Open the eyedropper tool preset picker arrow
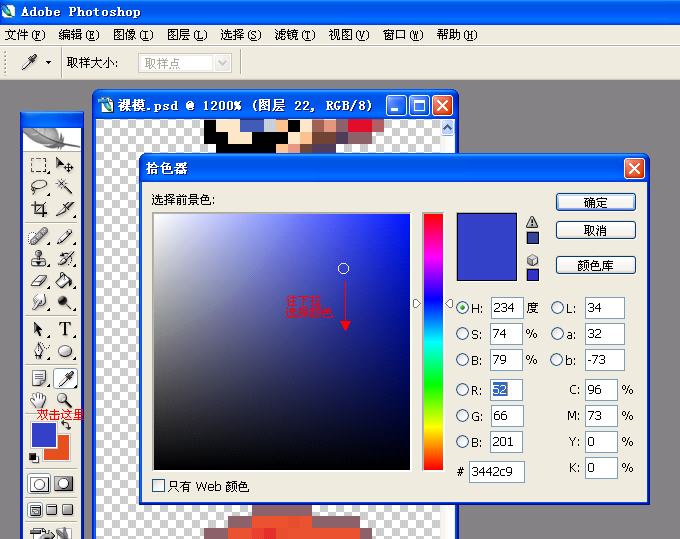This screenshot has height=539, width=680. pos(49,62)
